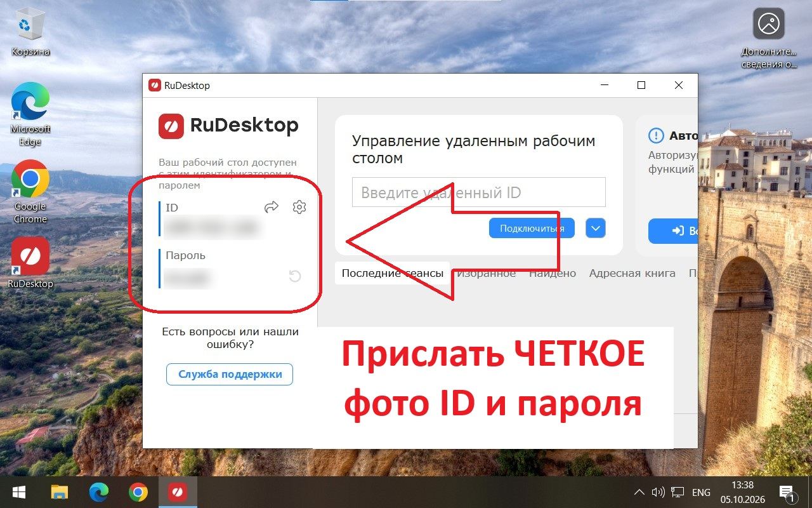Open RuDesktop settings via the gear icon
The width and height of the screenshot is (812, 508).
coord(299,207)
